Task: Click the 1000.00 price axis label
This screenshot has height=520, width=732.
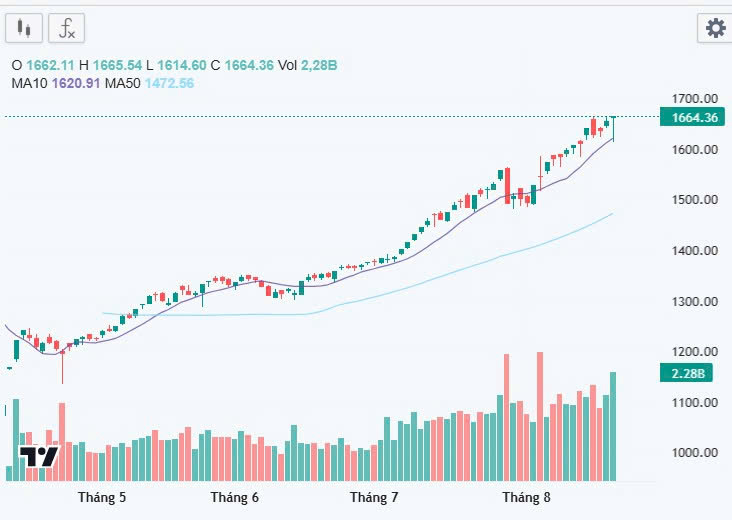Action: pyautogui.click(x=696, y=452)
